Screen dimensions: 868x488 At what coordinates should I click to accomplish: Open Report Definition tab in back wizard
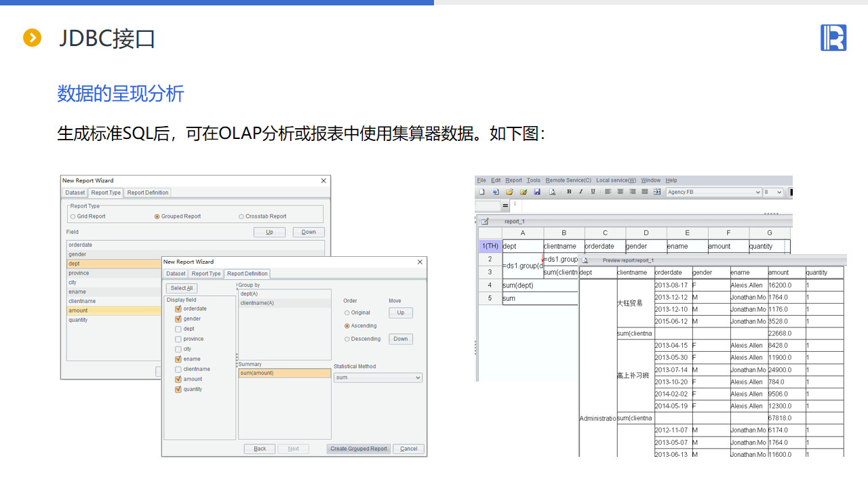148,192
